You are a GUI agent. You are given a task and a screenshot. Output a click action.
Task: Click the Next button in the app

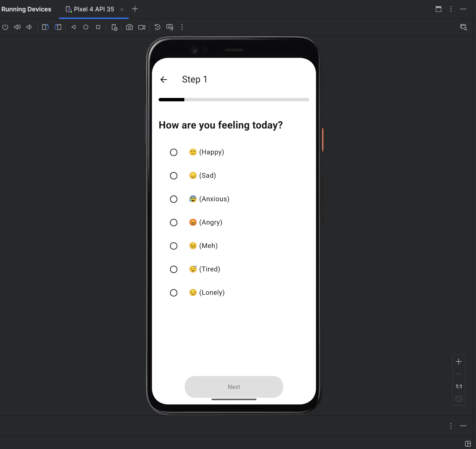click(x=234, y=387)
